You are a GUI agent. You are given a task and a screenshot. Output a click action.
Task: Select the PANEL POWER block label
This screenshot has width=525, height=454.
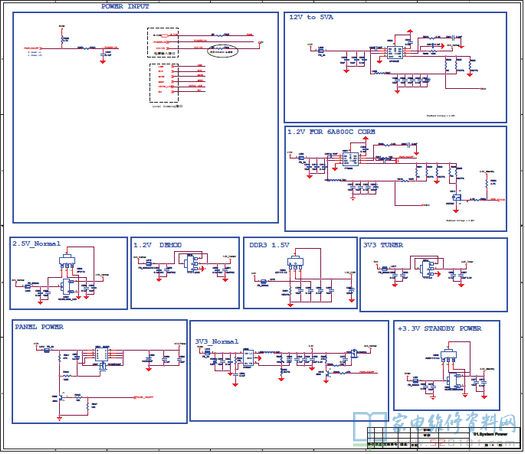[x=39, y=327]
